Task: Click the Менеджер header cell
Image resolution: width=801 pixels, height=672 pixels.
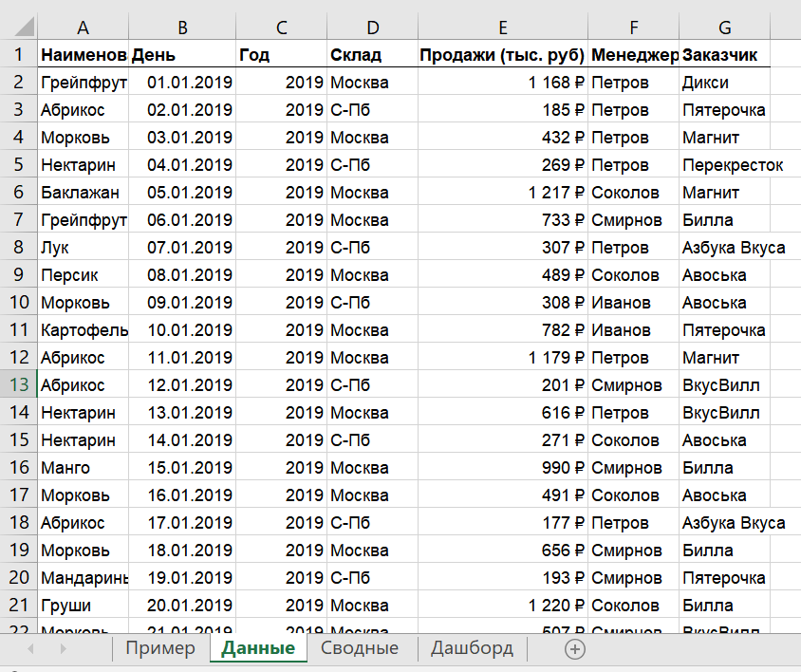Action: (633, 55)
